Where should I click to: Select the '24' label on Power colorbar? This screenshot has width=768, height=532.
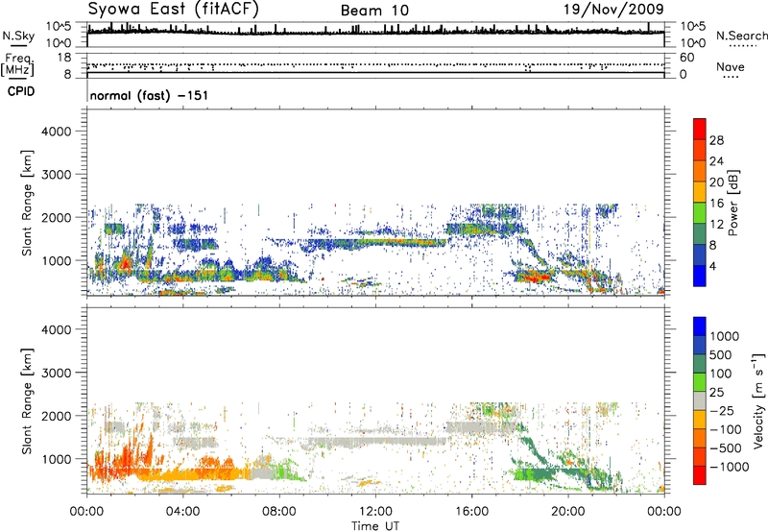(716, 161)
